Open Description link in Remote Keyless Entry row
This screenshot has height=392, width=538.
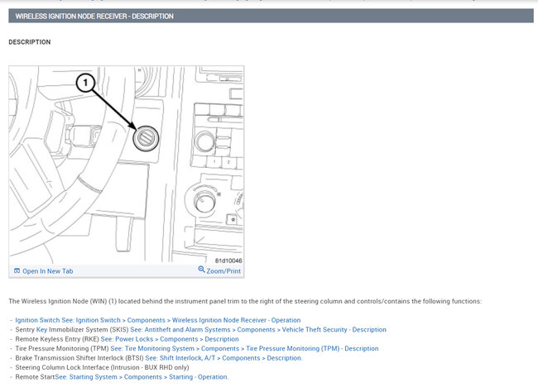[x=222, y=339]
